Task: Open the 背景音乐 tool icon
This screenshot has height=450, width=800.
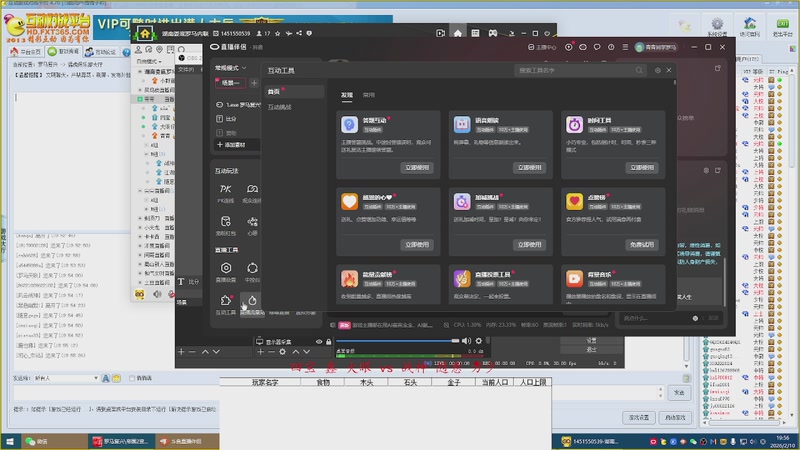Action: 575,278
